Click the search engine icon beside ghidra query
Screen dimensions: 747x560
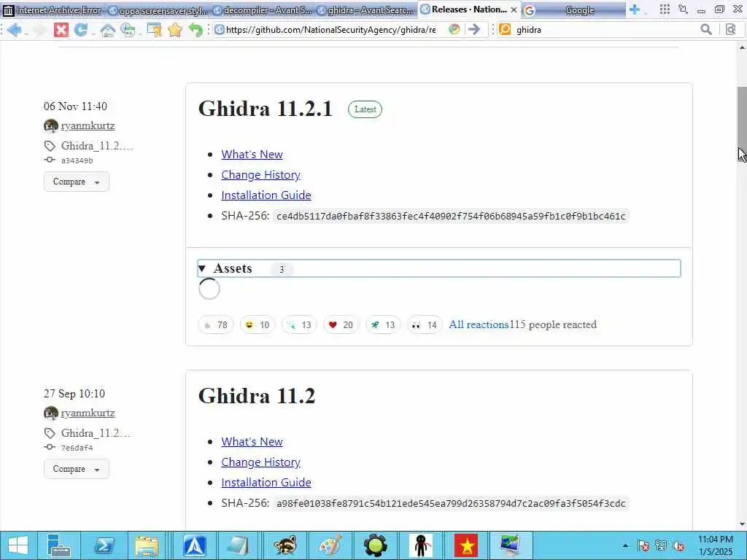click(505, 29)
